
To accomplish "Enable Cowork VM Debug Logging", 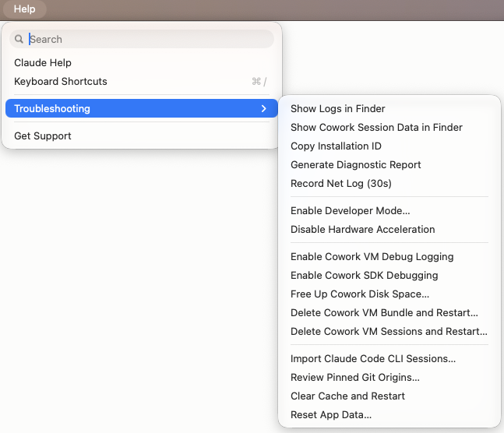I will pyautogui.click(x=389, y=256).
